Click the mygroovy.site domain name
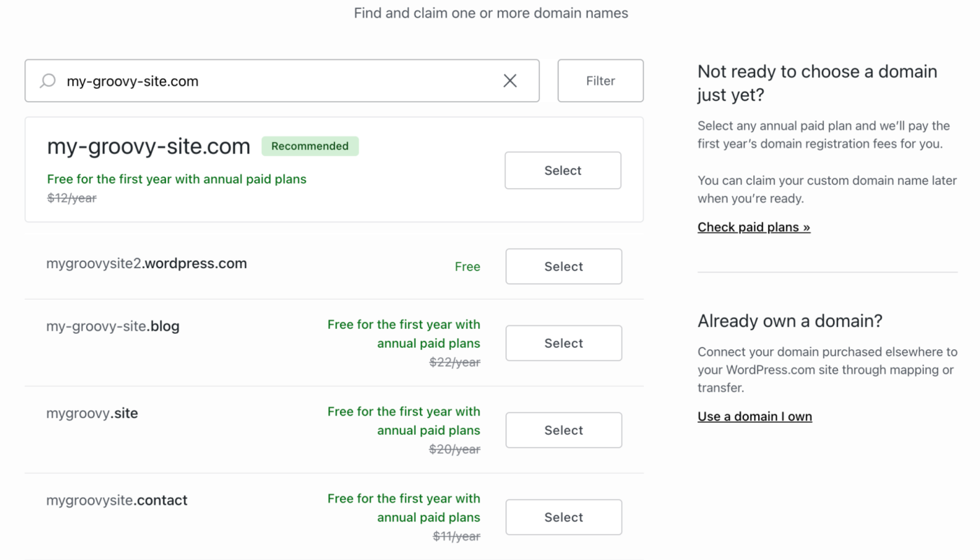Viewport: 980px width, 560px height. 92,413
